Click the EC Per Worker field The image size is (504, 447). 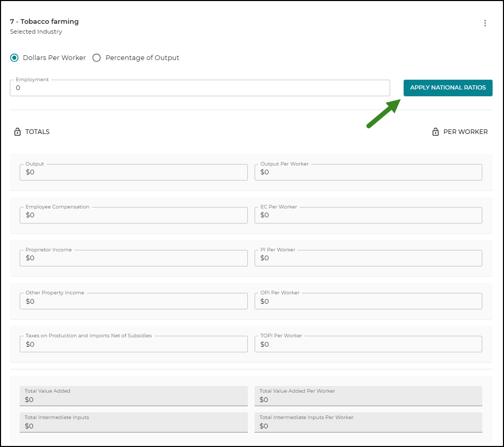coord(368,215)
